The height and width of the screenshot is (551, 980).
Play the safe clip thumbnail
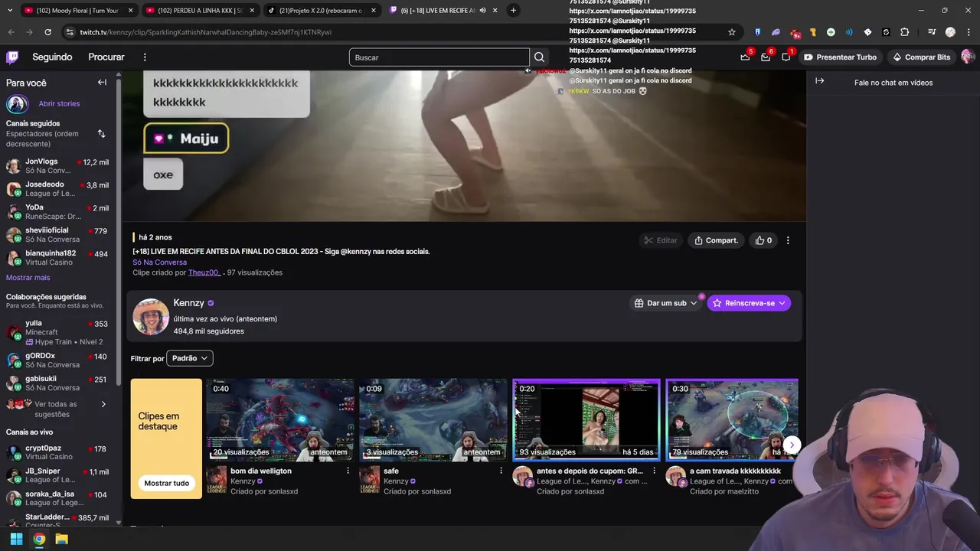tap(433, 419)
